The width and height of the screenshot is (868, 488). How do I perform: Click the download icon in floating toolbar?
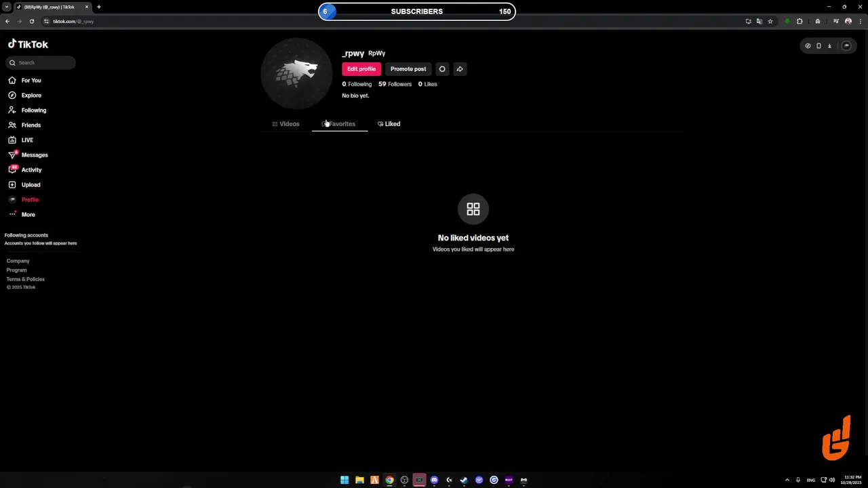coord(829,45)
